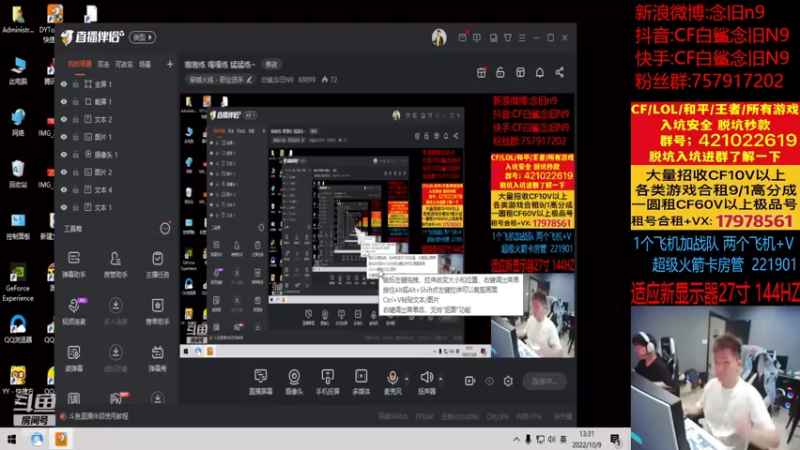Open the notification bell
The image size is (800, 450).
[x=540, y=72]
